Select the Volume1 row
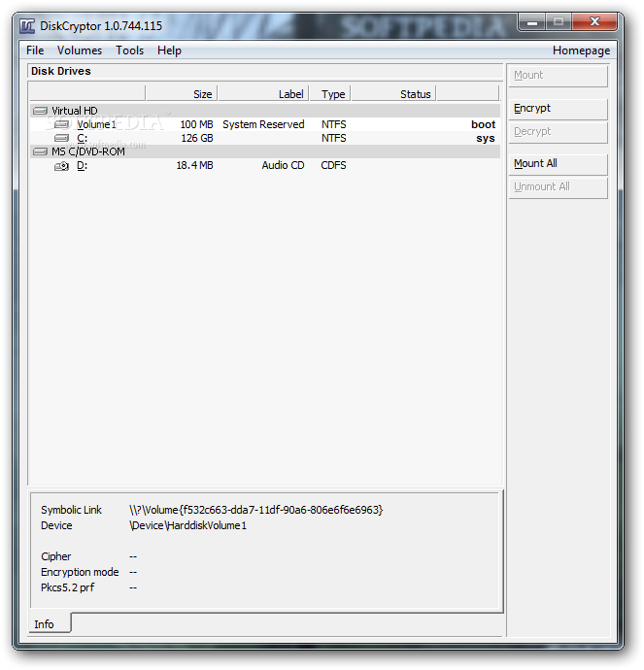644x670 pixels. (x=265, y=124)
